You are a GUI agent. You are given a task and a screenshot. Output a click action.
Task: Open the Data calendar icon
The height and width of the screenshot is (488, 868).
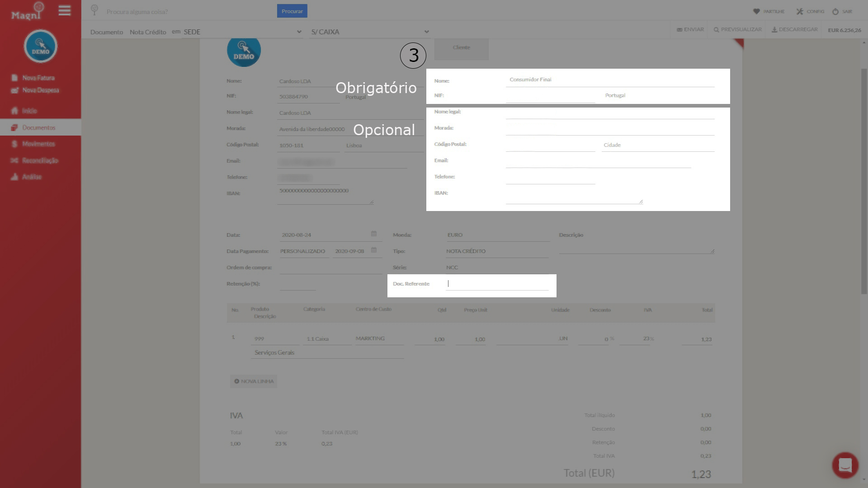click(374, 234)
